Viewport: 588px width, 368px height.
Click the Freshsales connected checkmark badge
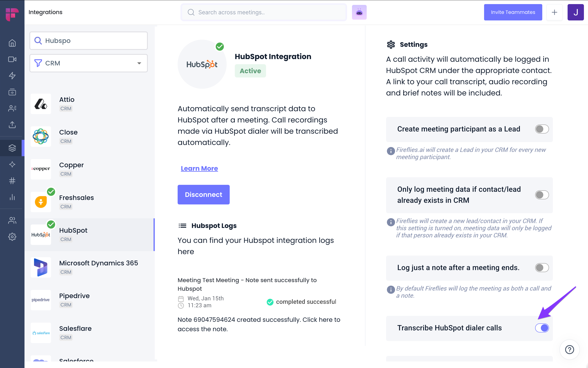51,192
